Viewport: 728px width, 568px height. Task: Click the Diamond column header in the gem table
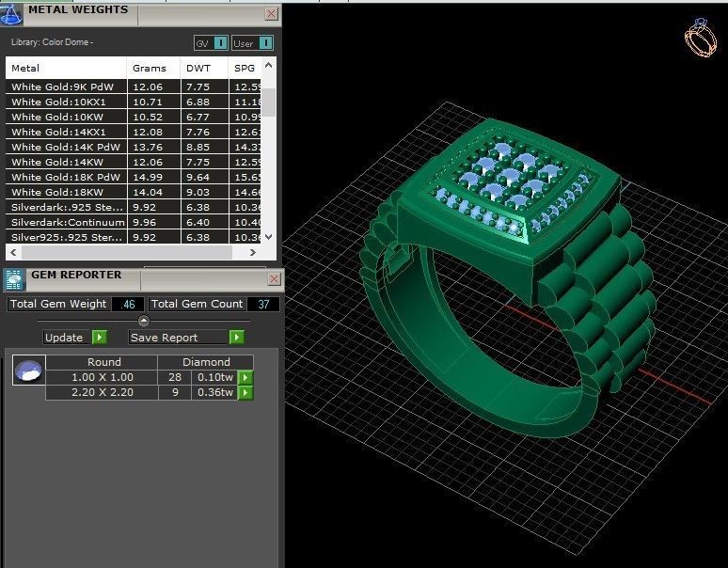point(206,362)
